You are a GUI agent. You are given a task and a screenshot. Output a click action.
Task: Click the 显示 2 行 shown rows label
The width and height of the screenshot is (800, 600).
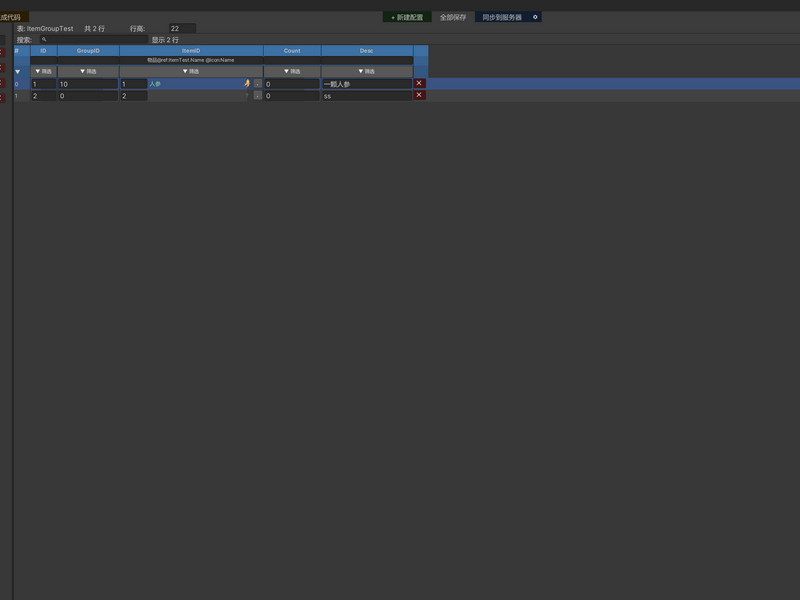point(165,40)
